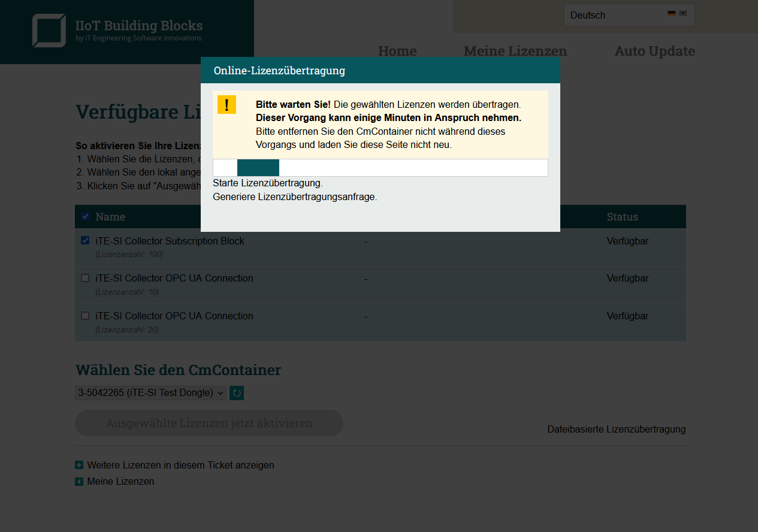The image size is (758, 532).
Task: Go to the Home menu item
Action: click(x=397, y=51)
